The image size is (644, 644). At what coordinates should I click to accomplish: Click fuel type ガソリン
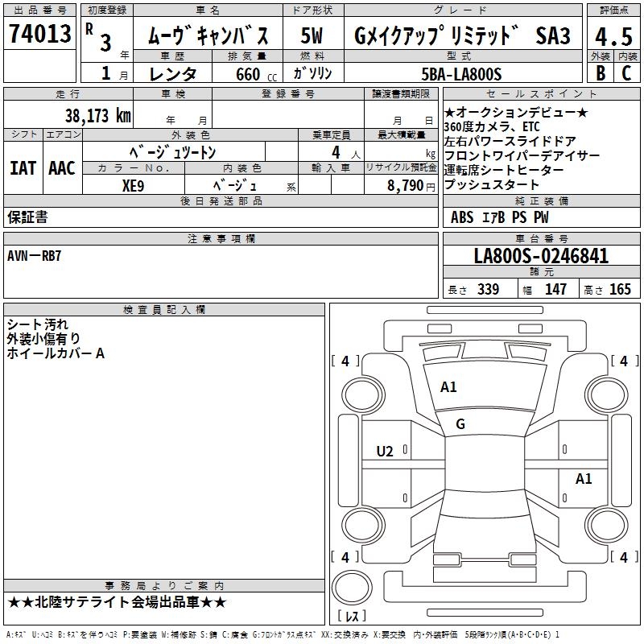click(312, 73)
